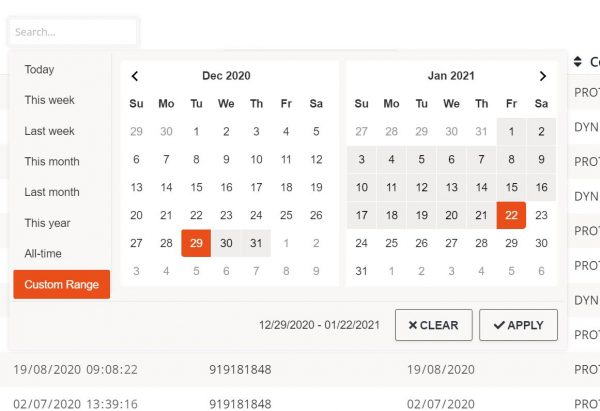
Task: Go to previous month with left arrow
Action: [x=136, y=76]
